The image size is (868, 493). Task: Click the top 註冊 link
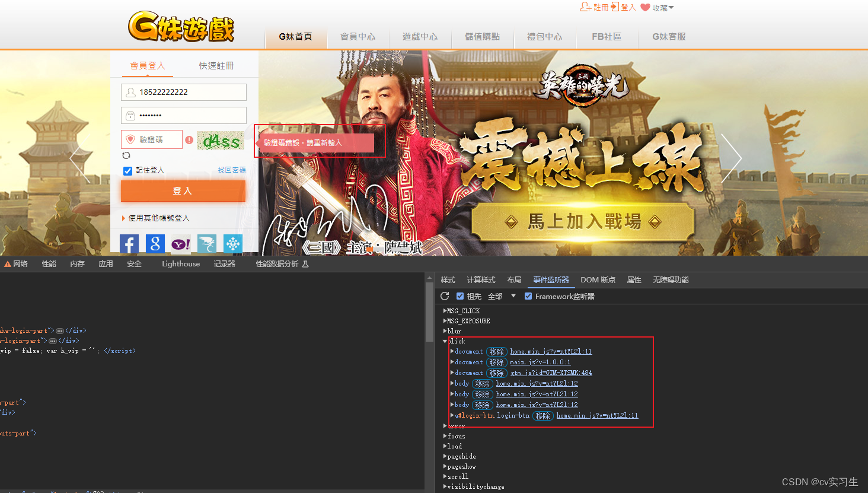coord(601,8)
